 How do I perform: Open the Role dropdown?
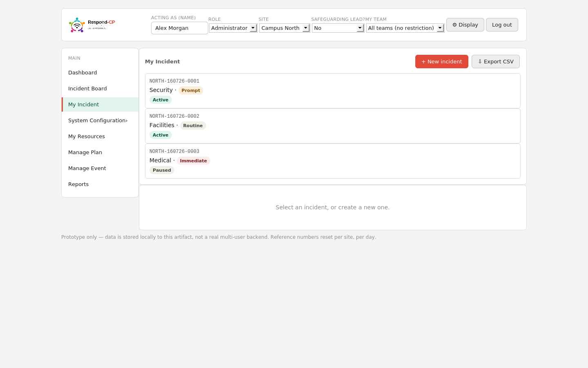point(233,28)
